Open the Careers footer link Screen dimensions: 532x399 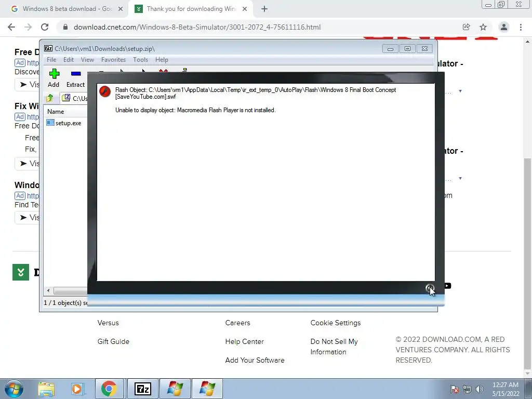237,323
